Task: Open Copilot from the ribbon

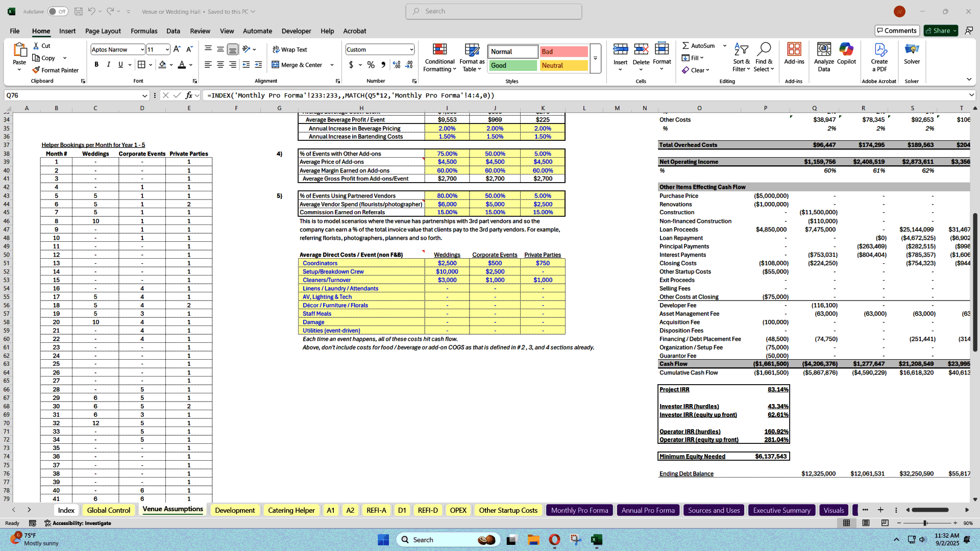Action: click(x=846, y=54)
